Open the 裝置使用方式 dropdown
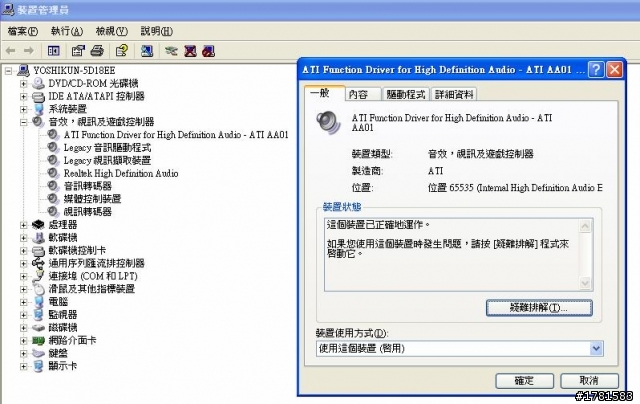Viewport: 640px width, 404px height. 596,349
